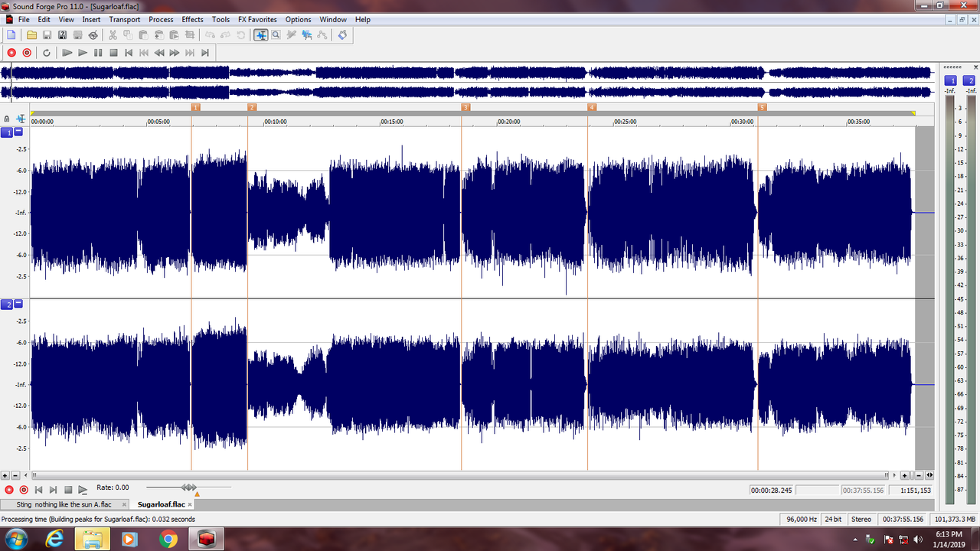Adjust the playback Rate scrub slider

(188, 487)
